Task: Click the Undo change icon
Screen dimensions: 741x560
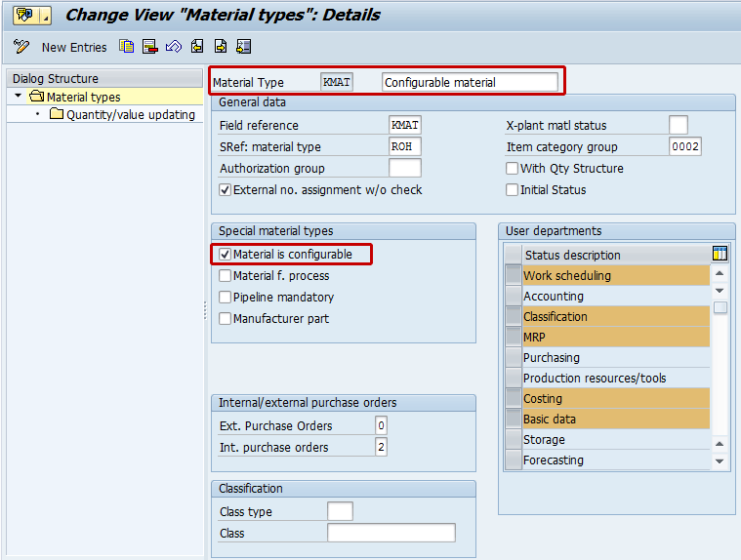Action: click(174, 47)
